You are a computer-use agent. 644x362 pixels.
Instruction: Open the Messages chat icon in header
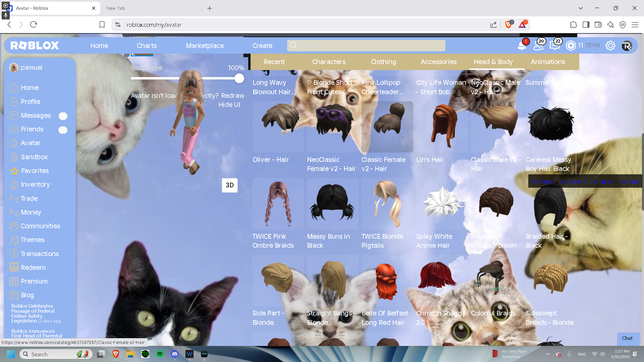(x=554, y=46)
